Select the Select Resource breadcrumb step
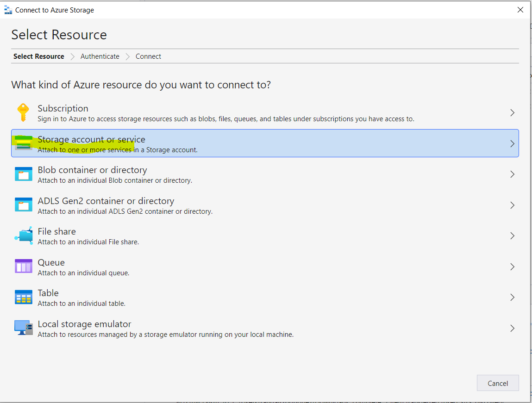The height and width of the screenshot is (403, 532). pyautogui.click(x=39, y=56)
